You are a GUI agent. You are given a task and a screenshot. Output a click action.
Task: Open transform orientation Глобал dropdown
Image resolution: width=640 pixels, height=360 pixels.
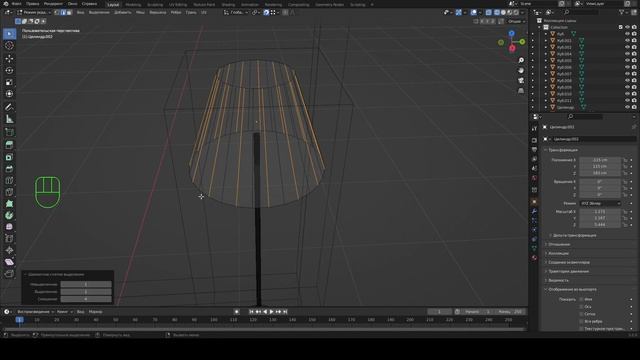[x=236, y=13]
